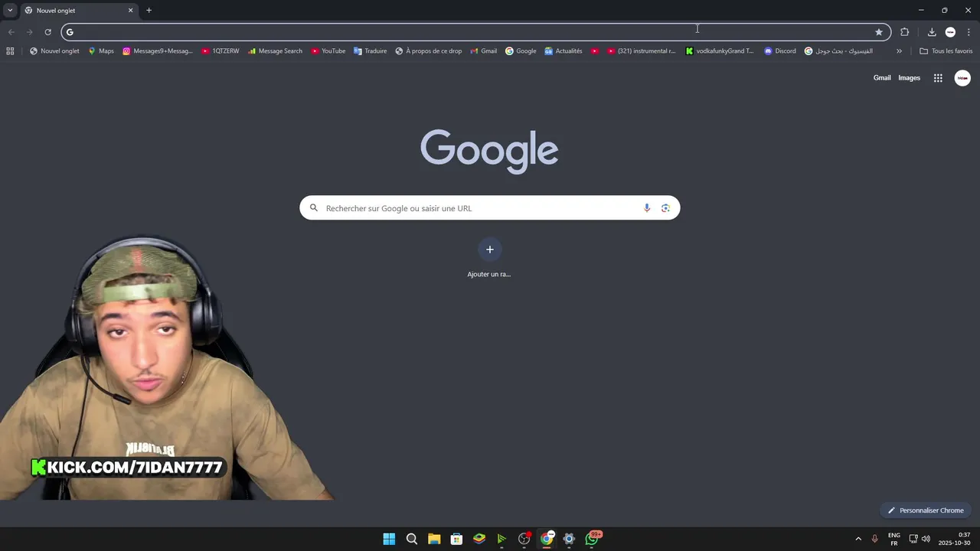This screenshot has height=551, width=980.
Task: Open the apps grid in bookmarks bar
Action: coord(10,51)
